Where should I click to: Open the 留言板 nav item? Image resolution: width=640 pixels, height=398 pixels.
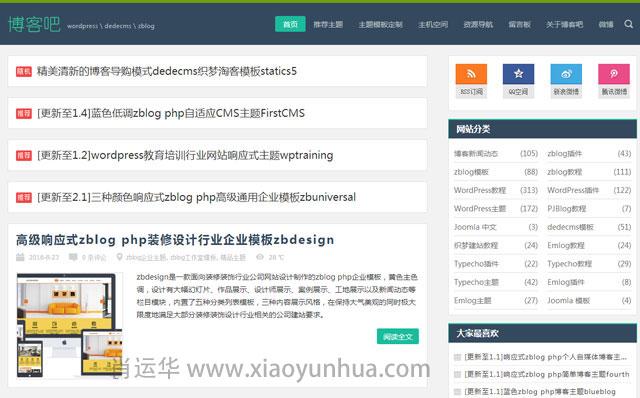pyautogui.click(x=520, y=24)
